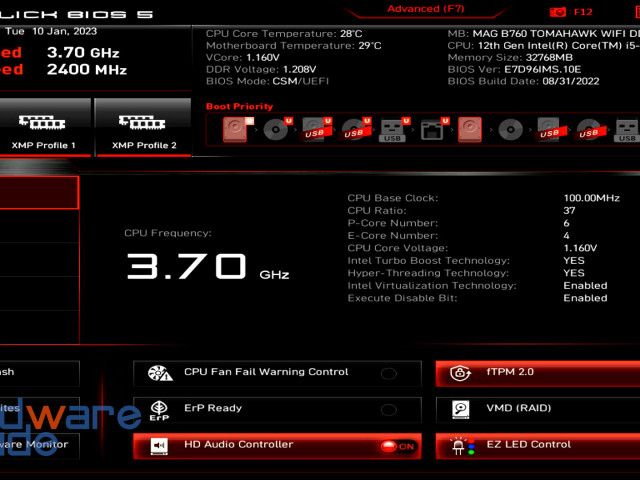This screenshot has width=640, height=480.
Task: Click Intel Virtualization Technology Enabled value
Action: [585, 285]
